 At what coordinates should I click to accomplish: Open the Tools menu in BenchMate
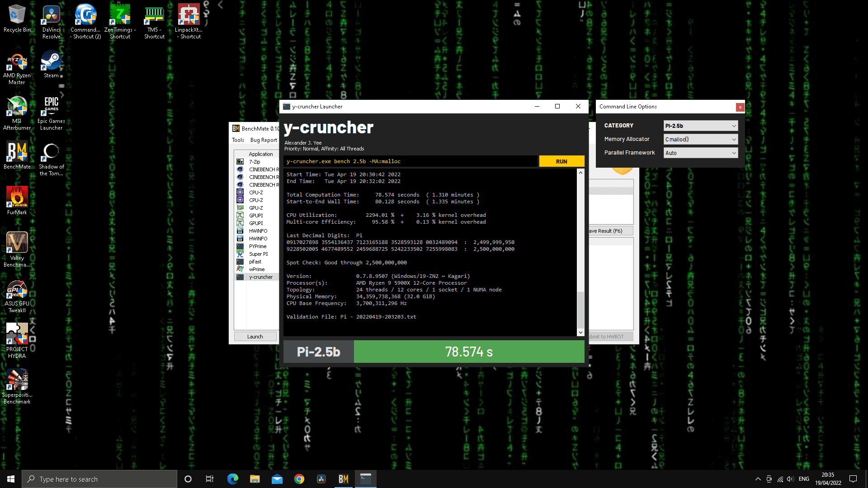238,140
